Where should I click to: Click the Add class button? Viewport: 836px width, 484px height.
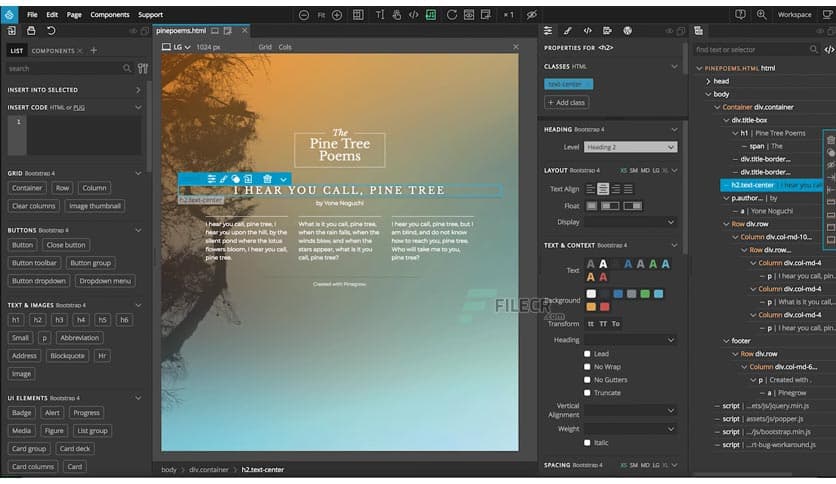click(566, 102)
